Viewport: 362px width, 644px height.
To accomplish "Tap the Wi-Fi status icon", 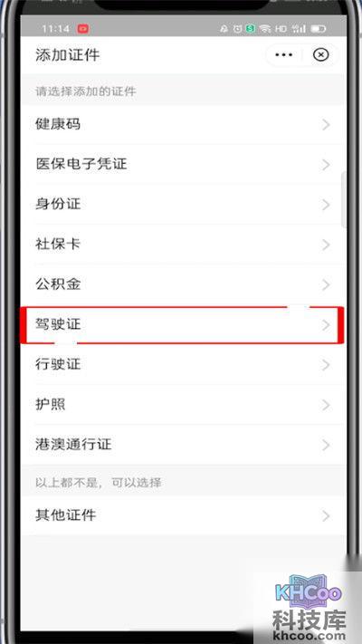I will point(266,29).
